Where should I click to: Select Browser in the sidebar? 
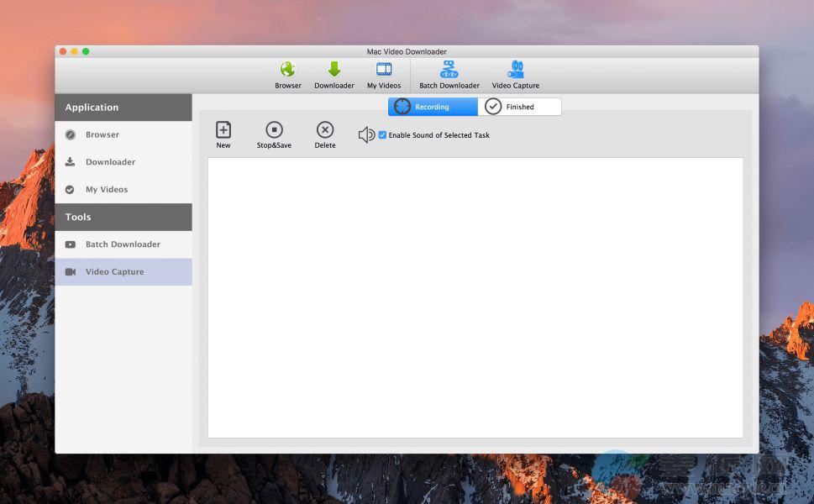(x=102, y=134)
